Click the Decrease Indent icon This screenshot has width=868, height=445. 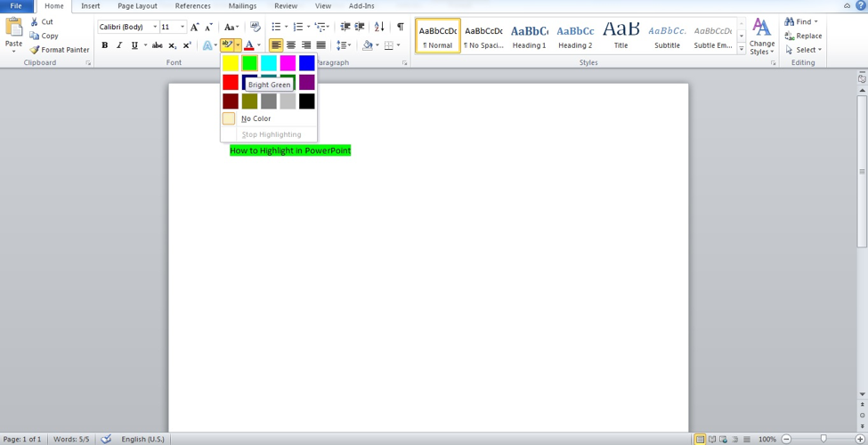(345, 27)
